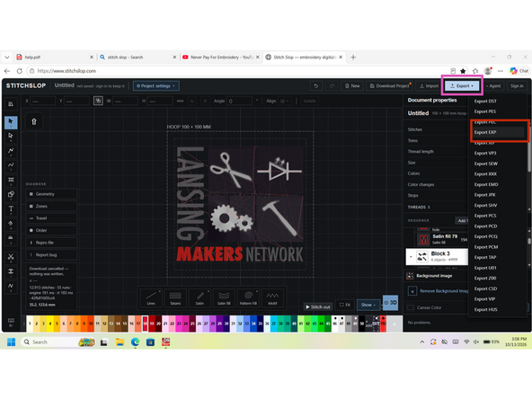Open the Project settings dropdown
Screen dimensions: 532x399
tap(156, 86)
